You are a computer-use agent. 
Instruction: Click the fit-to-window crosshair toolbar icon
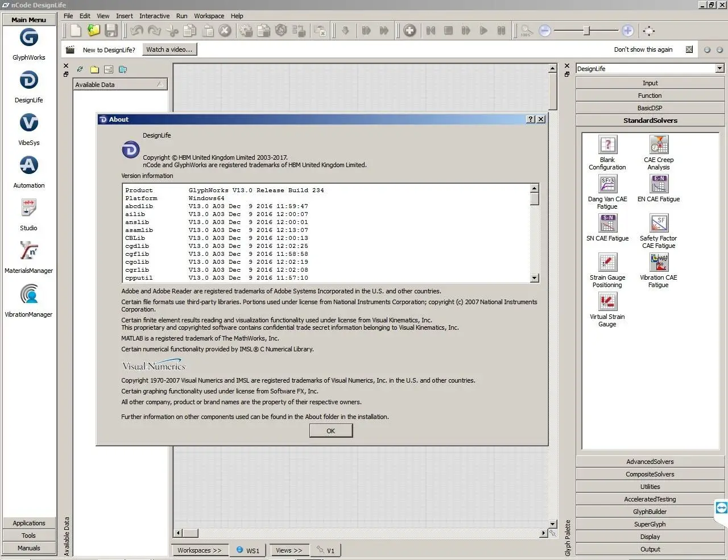[649, 31]
